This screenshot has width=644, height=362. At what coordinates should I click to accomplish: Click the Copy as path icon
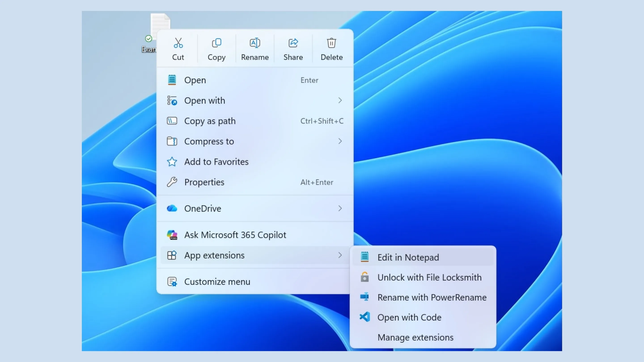(x=172, y=121)
